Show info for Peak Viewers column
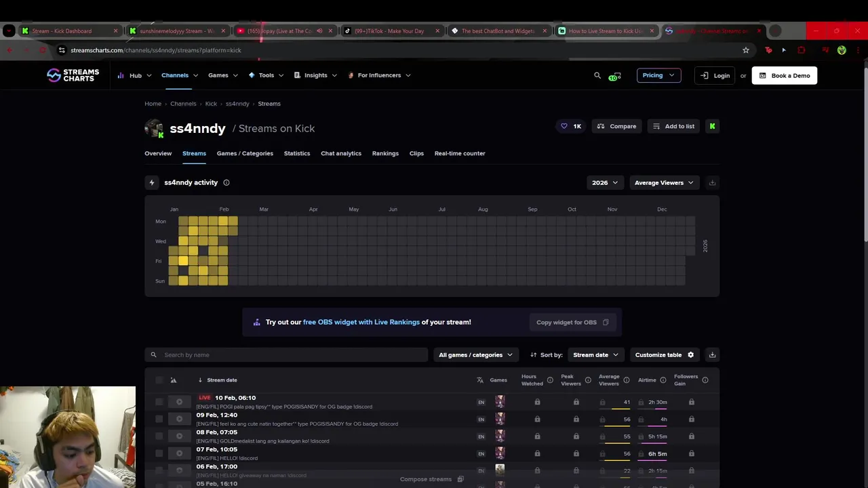The width and height of the screenshot is (868, 488). 589,380
